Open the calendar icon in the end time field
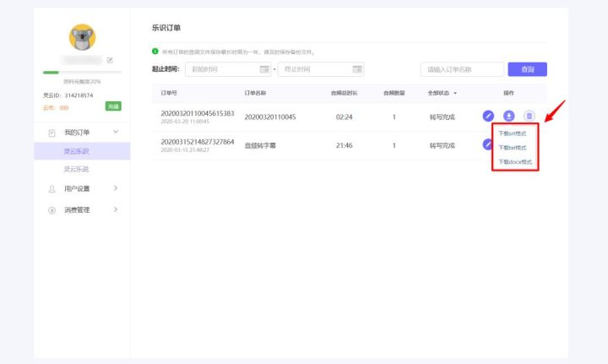This screenshot has width=608, height=364. point(357,69)
